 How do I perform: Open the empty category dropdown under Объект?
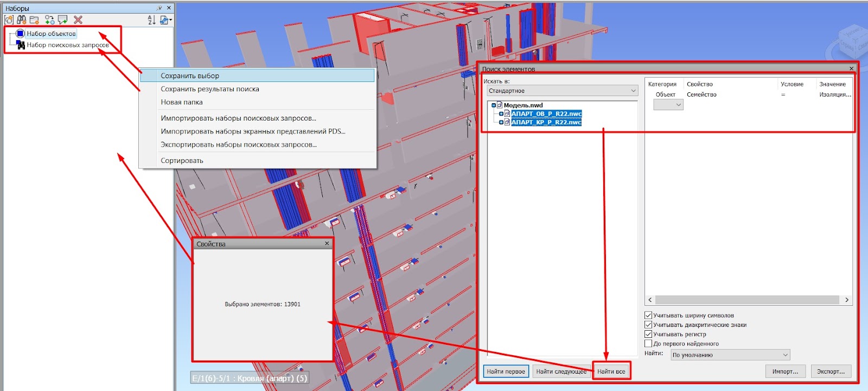click(x=668, y=105)
